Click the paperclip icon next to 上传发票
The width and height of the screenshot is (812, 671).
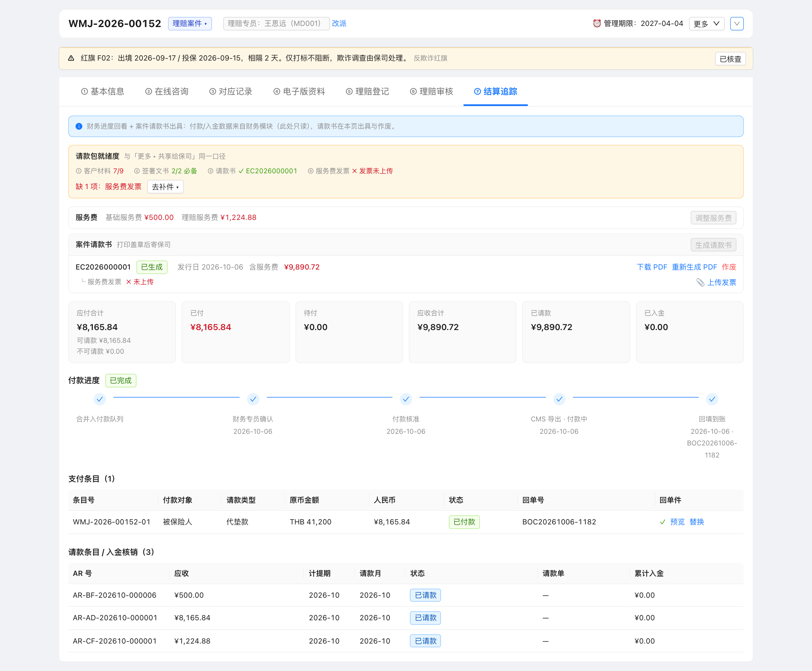click(700, 283)
